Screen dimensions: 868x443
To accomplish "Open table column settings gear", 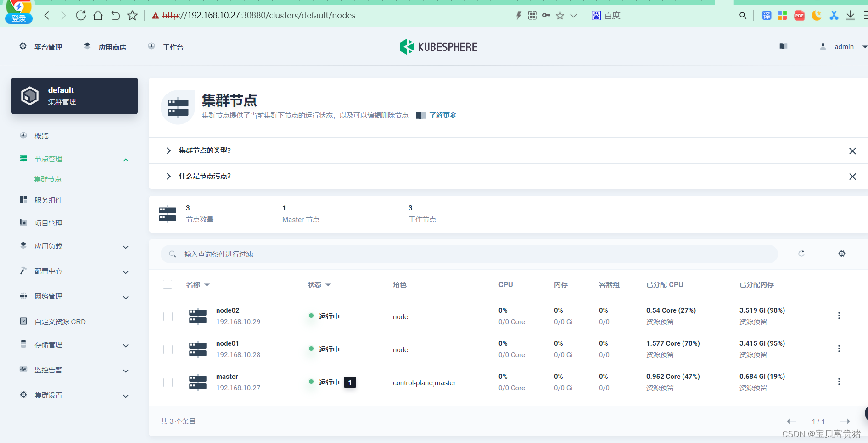I will pos(842,254).
